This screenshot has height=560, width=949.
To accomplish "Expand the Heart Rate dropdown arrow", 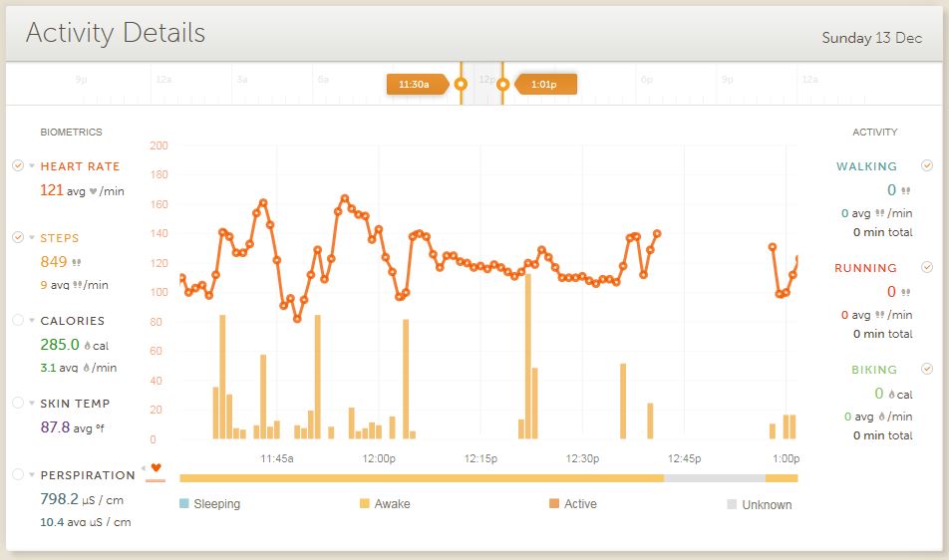I will coord(32,165).
